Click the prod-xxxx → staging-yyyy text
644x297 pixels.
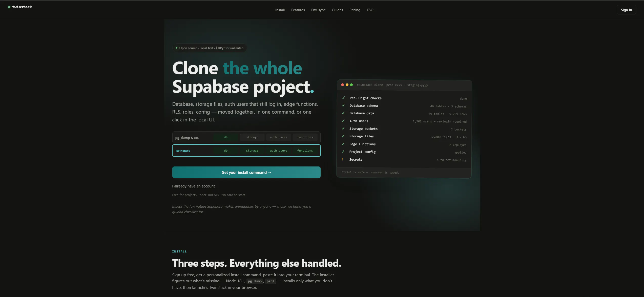point(407,85)
